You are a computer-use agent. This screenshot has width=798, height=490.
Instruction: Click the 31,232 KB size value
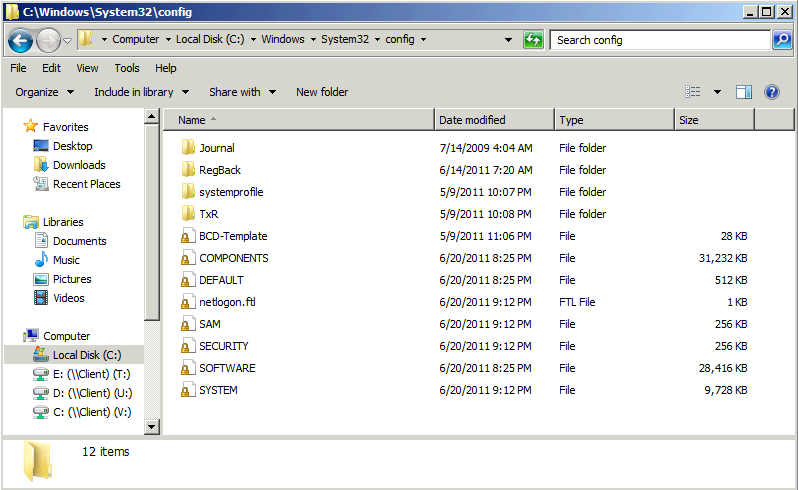point(723,258)
